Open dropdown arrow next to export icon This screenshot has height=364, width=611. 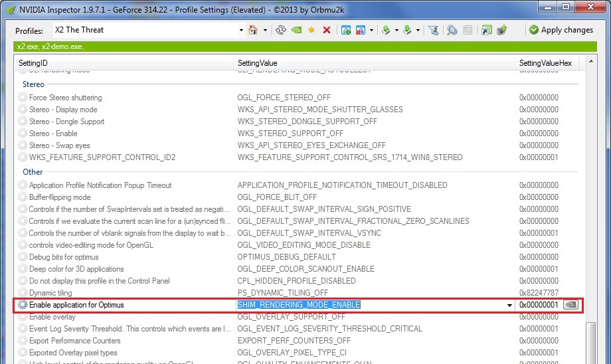(x=396, y=30)
